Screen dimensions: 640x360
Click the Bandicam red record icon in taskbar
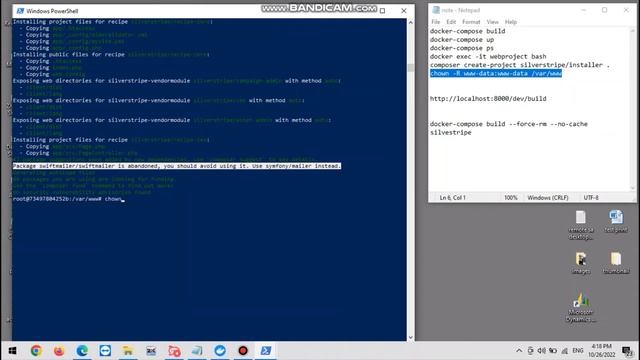tap(243, 351)
